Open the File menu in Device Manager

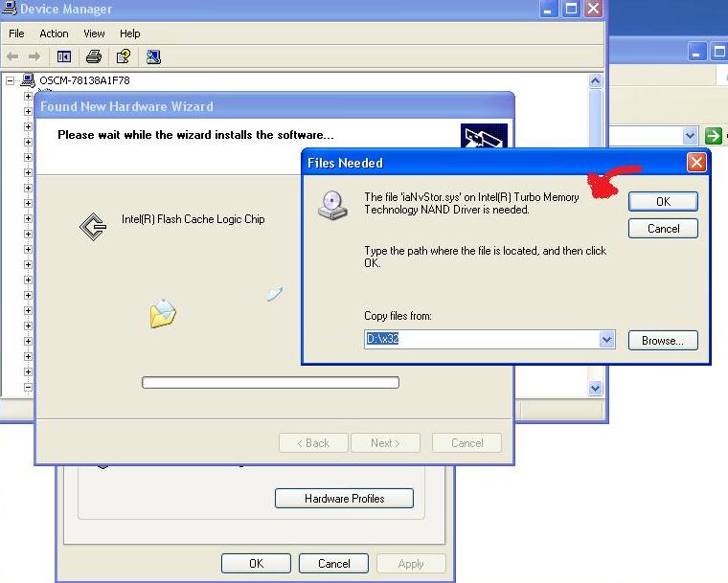pos(16,34)
